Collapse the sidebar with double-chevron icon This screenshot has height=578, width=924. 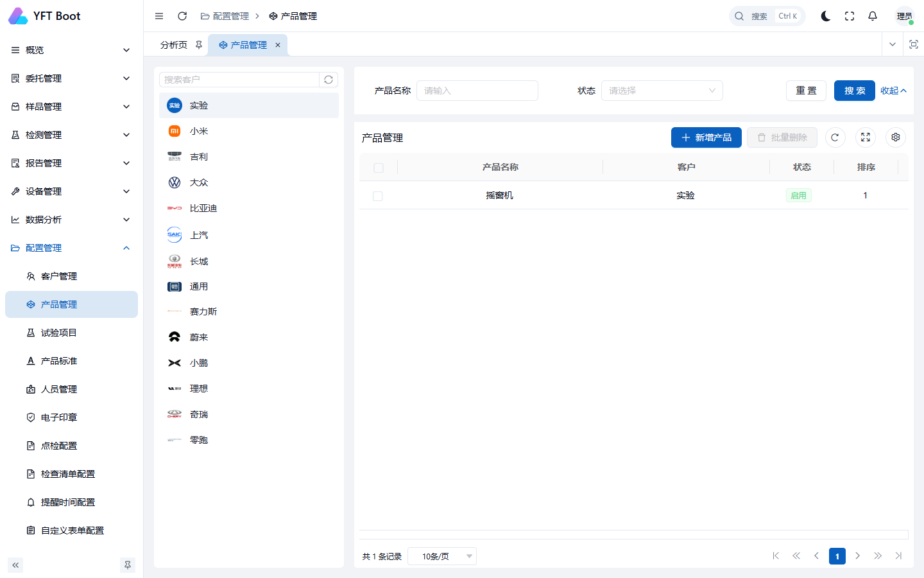15,565
